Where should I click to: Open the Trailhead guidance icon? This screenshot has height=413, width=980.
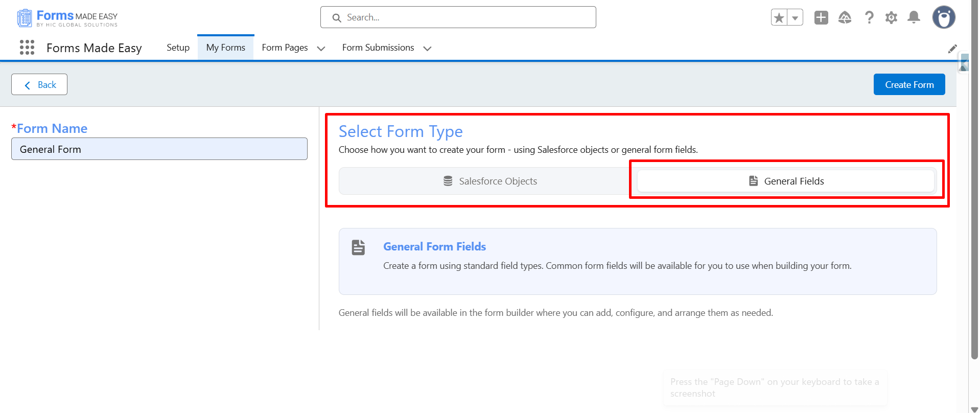click(845, 18)
